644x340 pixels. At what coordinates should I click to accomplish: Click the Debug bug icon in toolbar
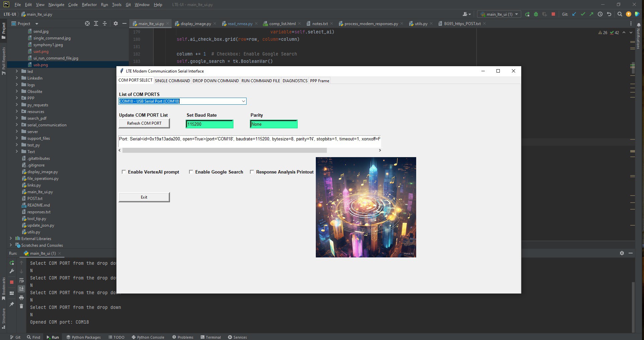(536, 14)
